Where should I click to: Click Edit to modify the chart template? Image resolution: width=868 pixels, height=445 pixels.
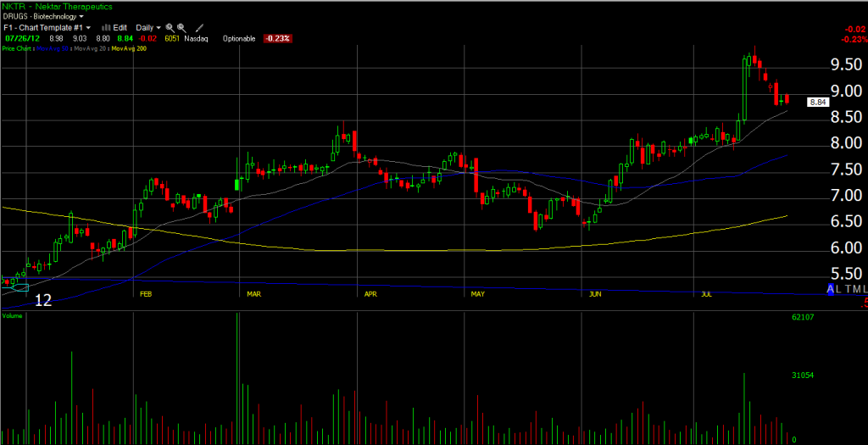[120, 27]
